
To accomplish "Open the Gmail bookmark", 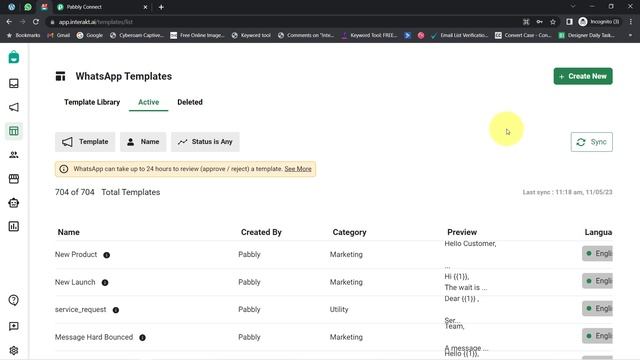I will 59,36.
